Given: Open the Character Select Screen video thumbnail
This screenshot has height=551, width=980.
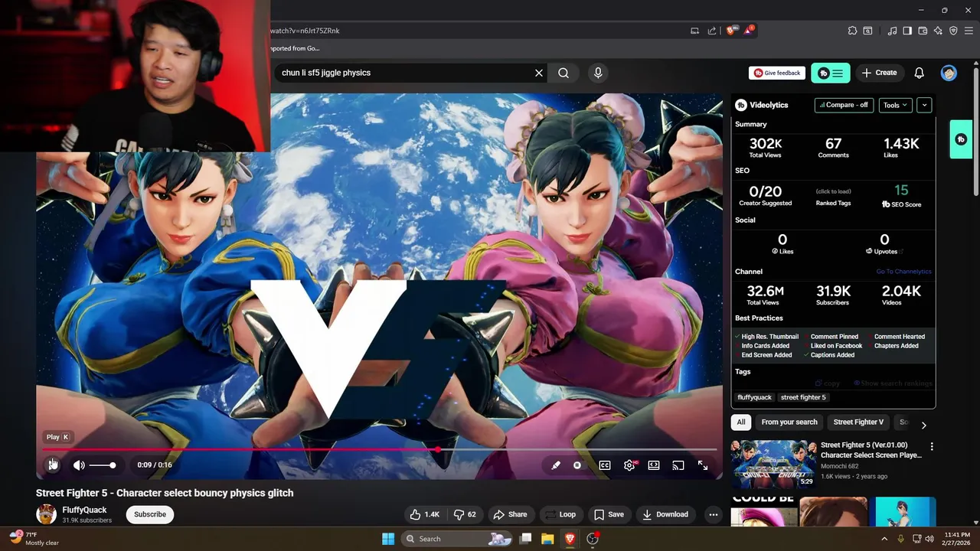Looking at the screenshot, I should tap(773, 464).
